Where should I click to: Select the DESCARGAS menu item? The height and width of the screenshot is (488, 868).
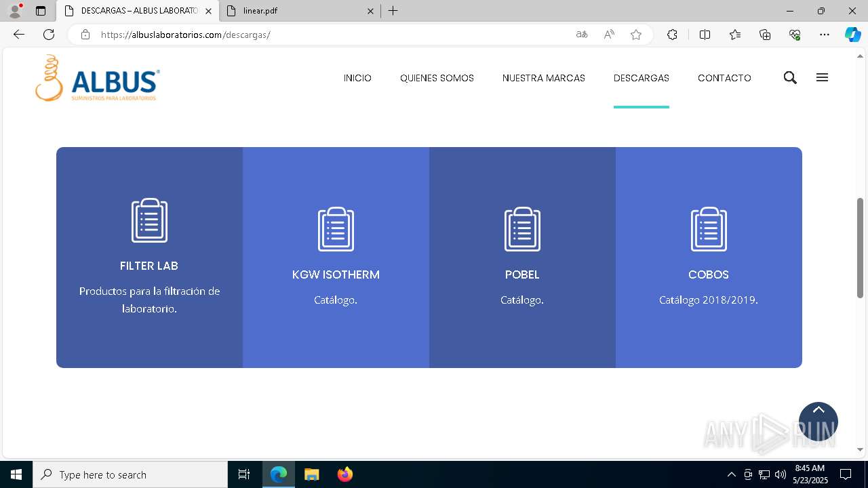pyautogui.click(x=642, y=78)
